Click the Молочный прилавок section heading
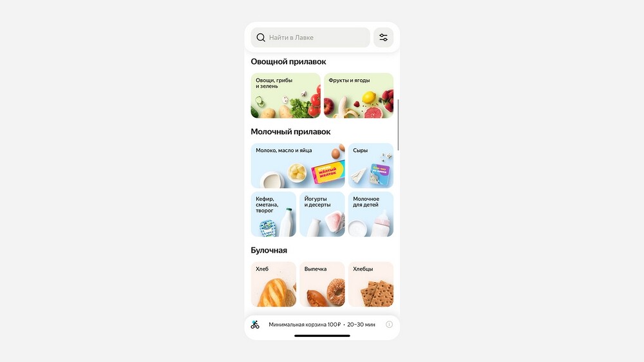 [290, 132]
